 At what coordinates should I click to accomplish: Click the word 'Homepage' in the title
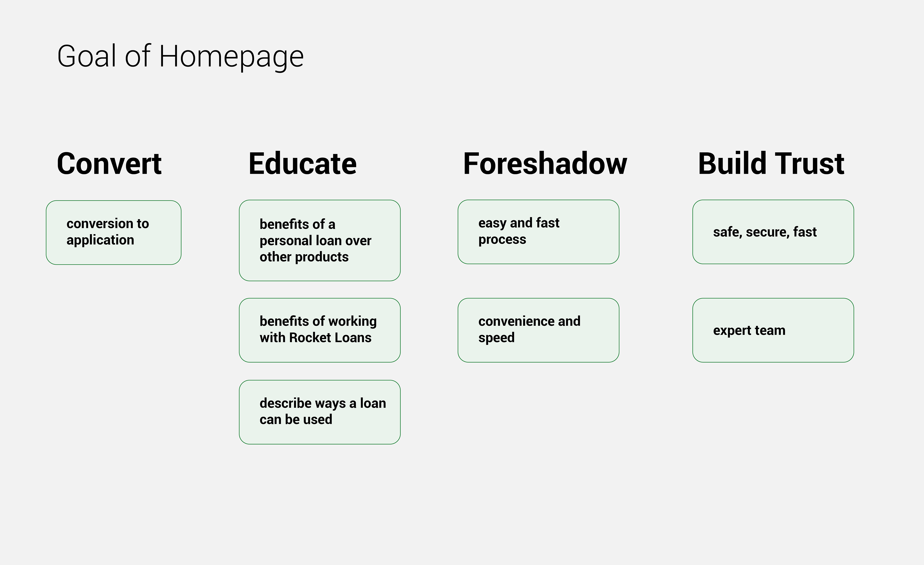(x=231, y=57)
